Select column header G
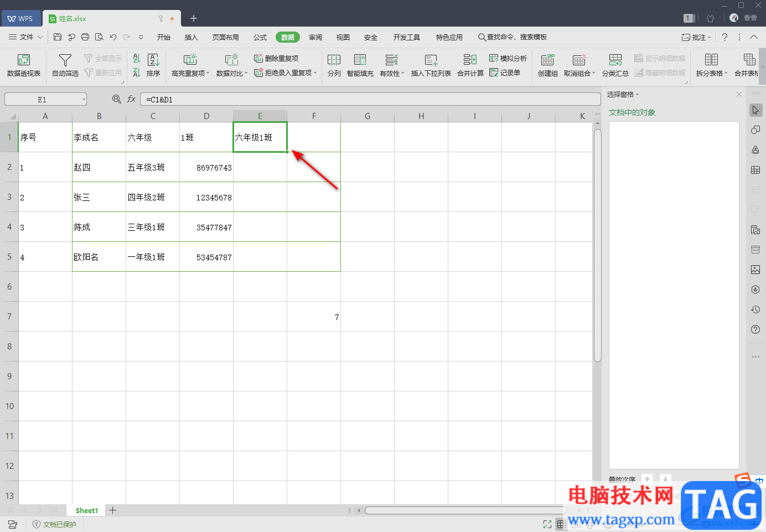766x532 pixels. pos(368,116)
